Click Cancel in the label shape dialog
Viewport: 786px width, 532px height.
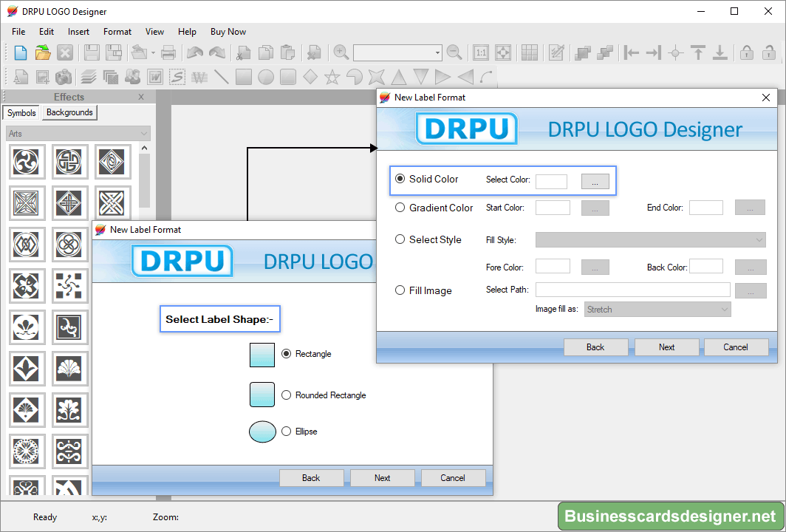453,478
